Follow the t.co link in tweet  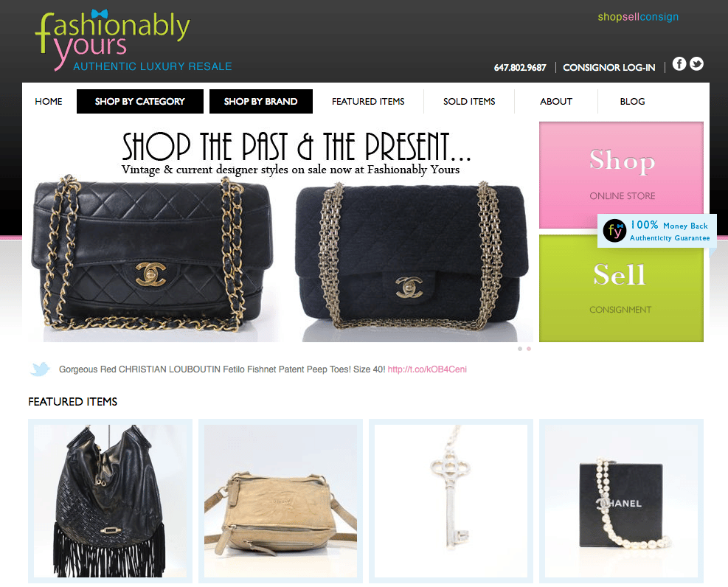coord(427,369)
